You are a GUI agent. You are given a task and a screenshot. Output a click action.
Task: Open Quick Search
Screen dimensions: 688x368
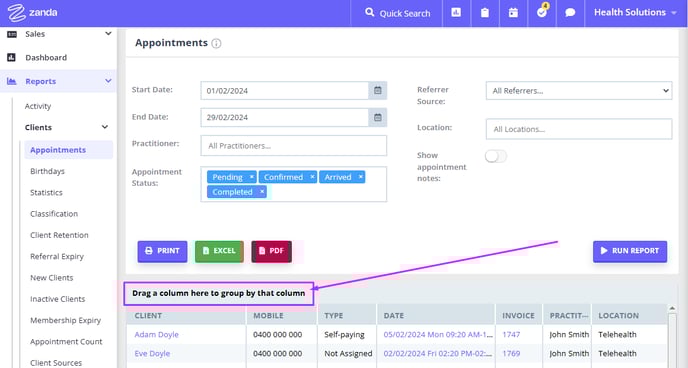point(397,13)
